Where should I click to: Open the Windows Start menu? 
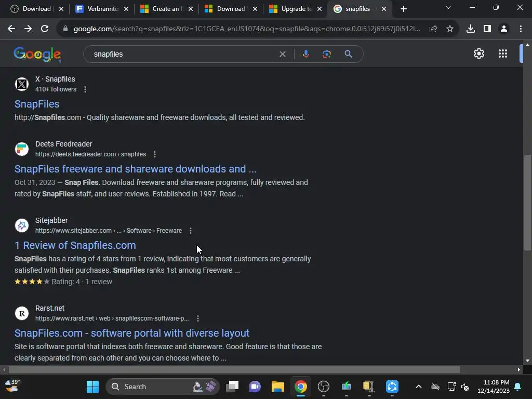point(92,387)
